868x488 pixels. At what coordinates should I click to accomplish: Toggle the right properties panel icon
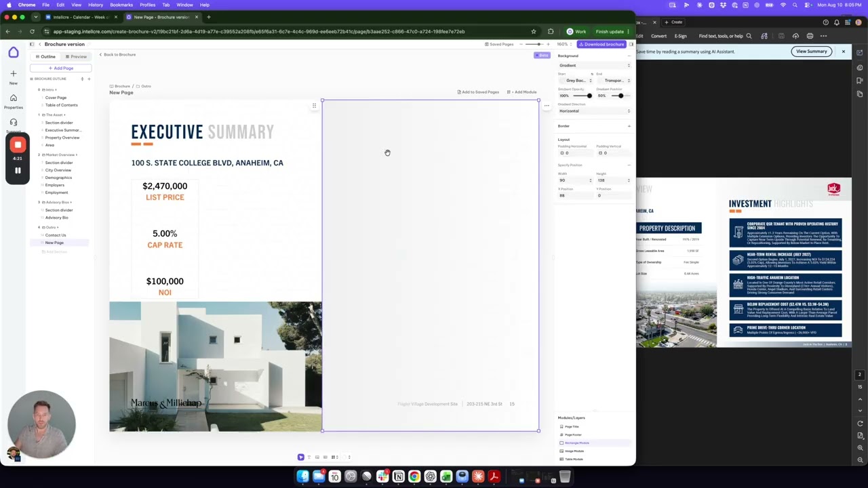(x=631, y=44)
